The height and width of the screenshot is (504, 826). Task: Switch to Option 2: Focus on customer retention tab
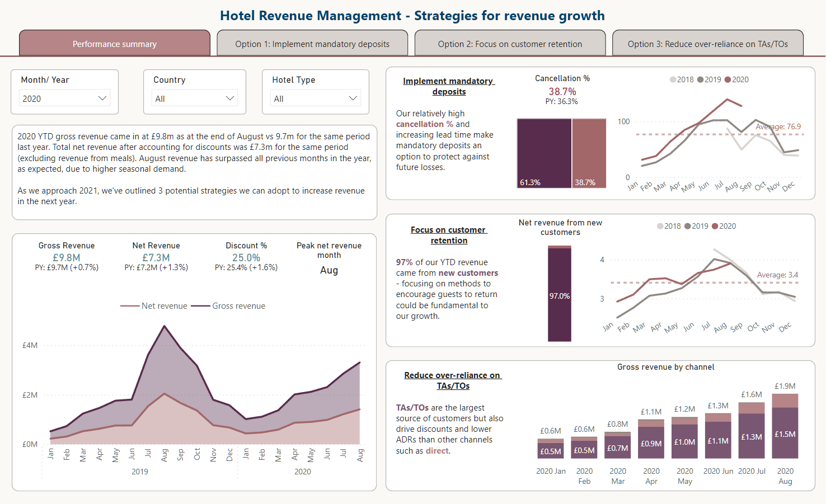pos(510,44)
